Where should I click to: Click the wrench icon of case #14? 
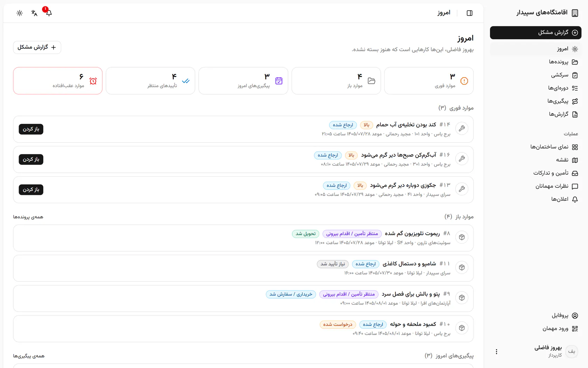click(462, 128)
